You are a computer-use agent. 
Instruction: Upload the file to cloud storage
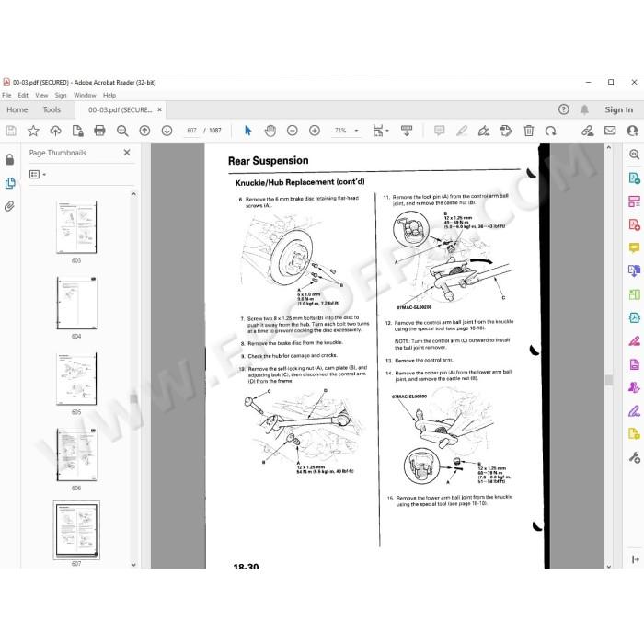tap(55, 131)
